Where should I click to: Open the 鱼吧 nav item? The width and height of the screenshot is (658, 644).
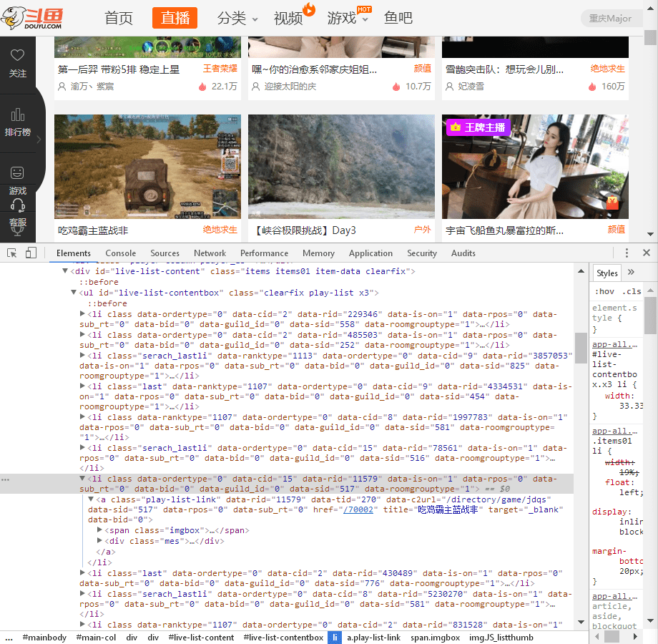pyautogui.click(x=398, y=18)
